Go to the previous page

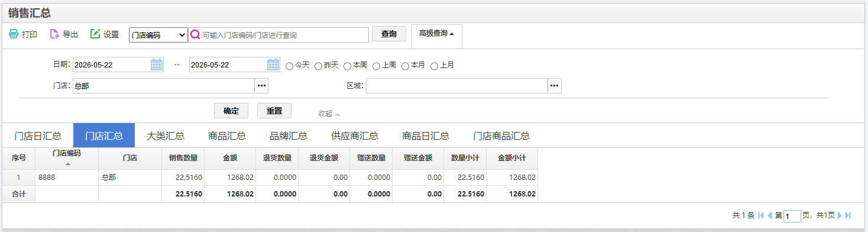click(x=770, y=215)
